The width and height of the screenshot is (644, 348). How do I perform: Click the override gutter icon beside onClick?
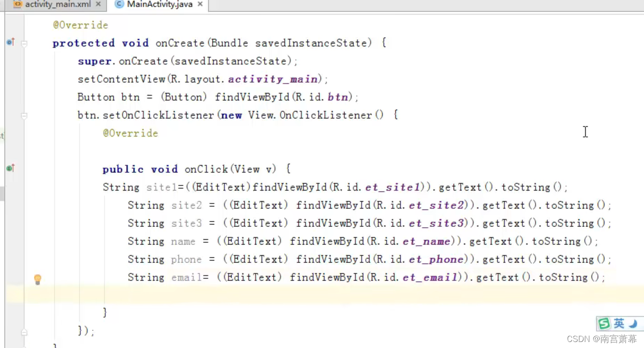tap(10, 168)
